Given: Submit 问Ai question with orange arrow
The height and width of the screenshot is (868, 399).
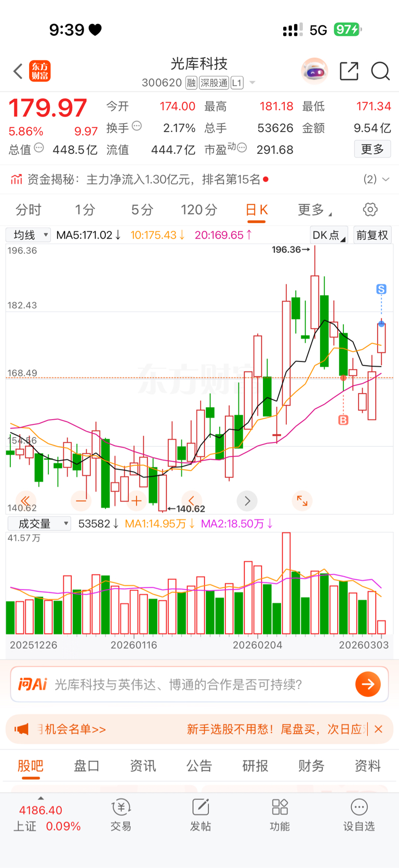Looking at the screenshot, I should pos(368,684).
